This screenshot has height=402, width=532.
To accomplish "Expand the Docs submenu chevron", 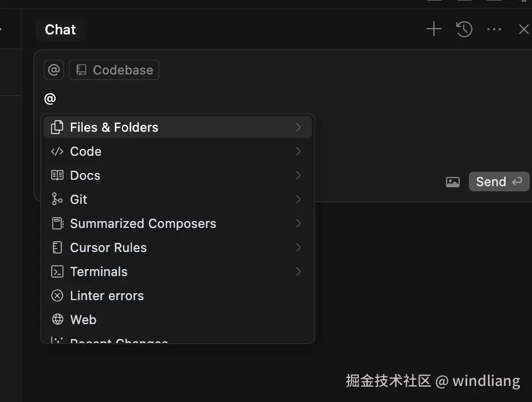I will pyautogui.click(x=298, y=175).
